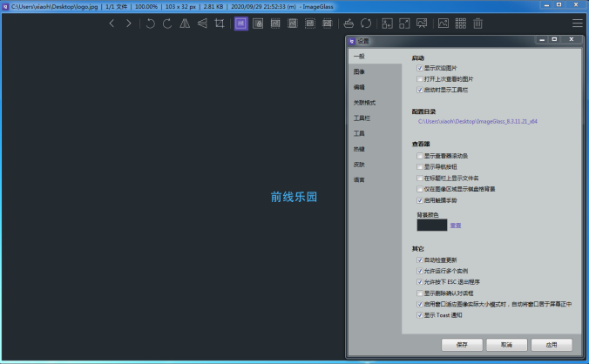This screenshot has width=589, height=364.
Task: Click the 重置 background color link
Action: point(456,226)
